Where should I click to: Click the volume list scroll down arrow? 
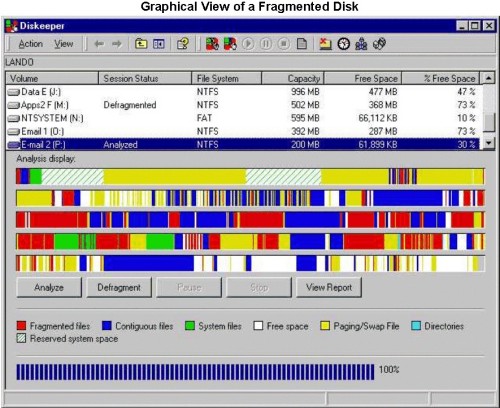(x=488, y=143)
